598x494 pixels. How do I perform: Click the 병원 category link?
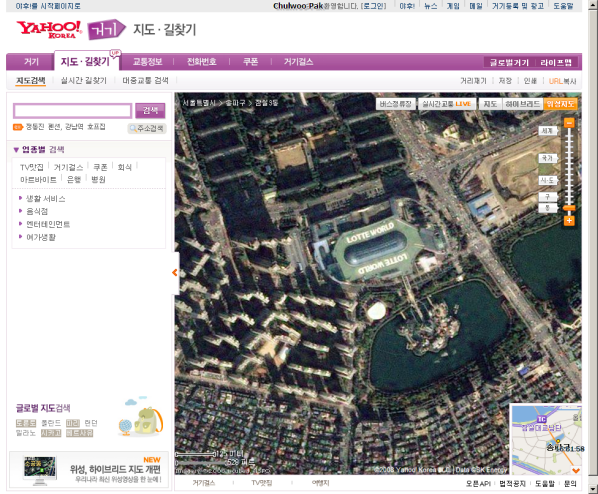tap(98, 180)
